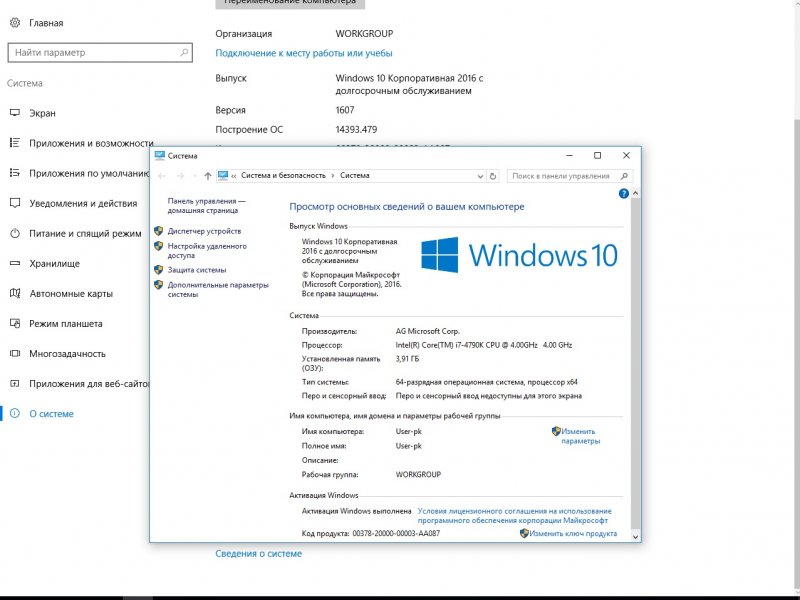Image resolution: width=800 pixels, height=600 pixels.
Task: Expand the address bar history dropdown chevron
Action: tap(480, 176)
